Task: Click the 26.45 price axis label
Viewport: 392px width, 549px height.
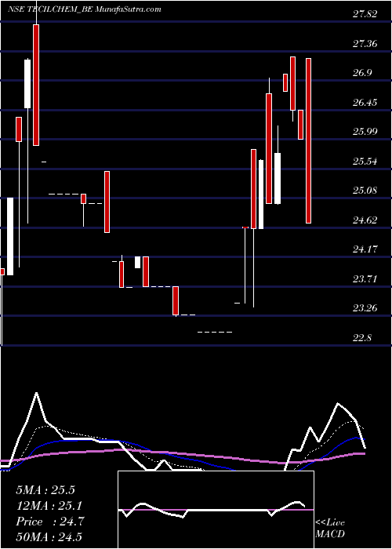Action: (x=365, y=103)
